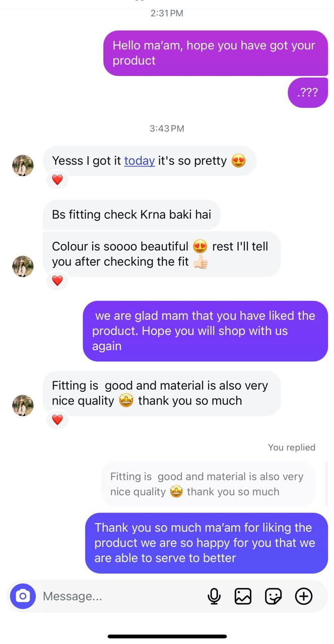Tap heart reaction under 'Fitting is good' message

57,419
